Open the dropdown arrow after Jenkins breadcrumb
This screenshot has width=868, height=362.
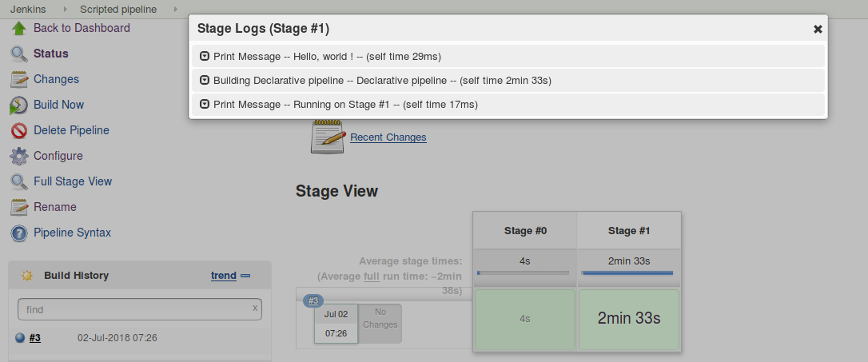coord(65,10)
